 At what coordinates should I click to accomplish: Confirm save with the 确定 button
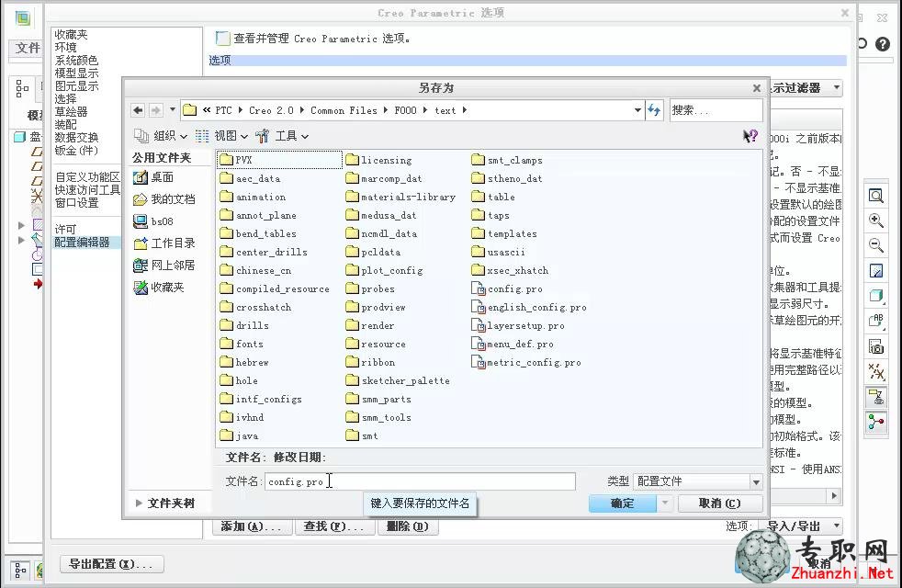[x=623, y=503]
